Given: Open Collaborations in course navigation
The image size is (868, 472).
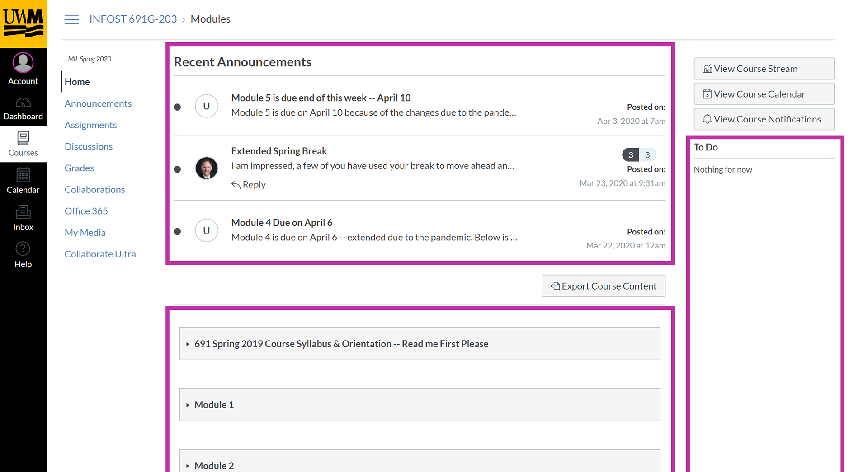Looking at the screenshot, I should click(x=95, y=189).
